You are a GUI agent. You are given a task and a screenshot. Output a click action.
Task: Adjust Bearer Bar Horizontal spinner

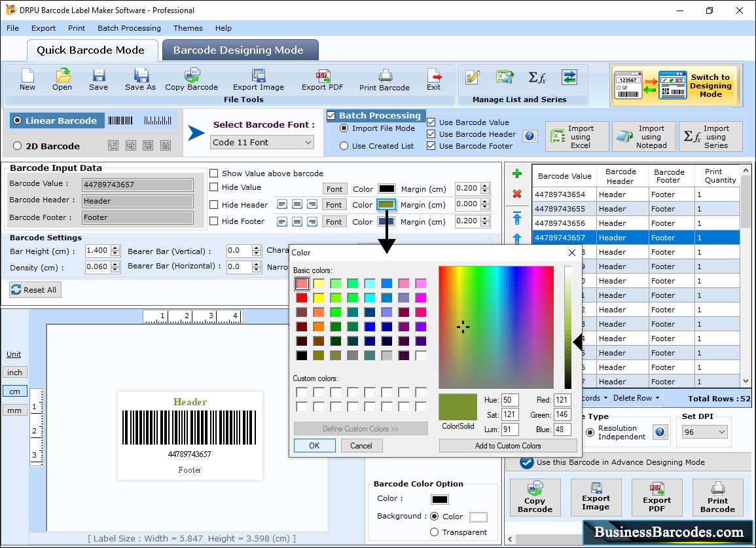(x=257, y=266)
